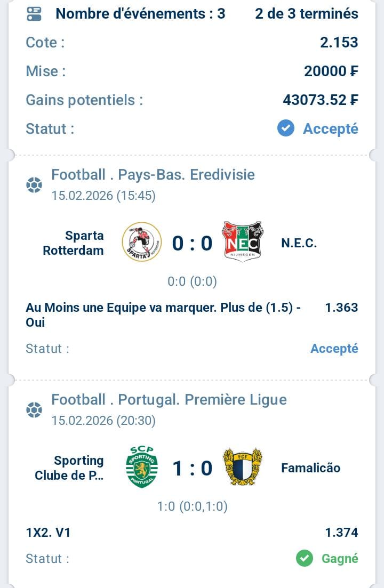The height and width of the screenshot is (588, 384).
Task: Tap the football icon beside Eredivisie
Action: pyautogui.click(x=34, y=185)
